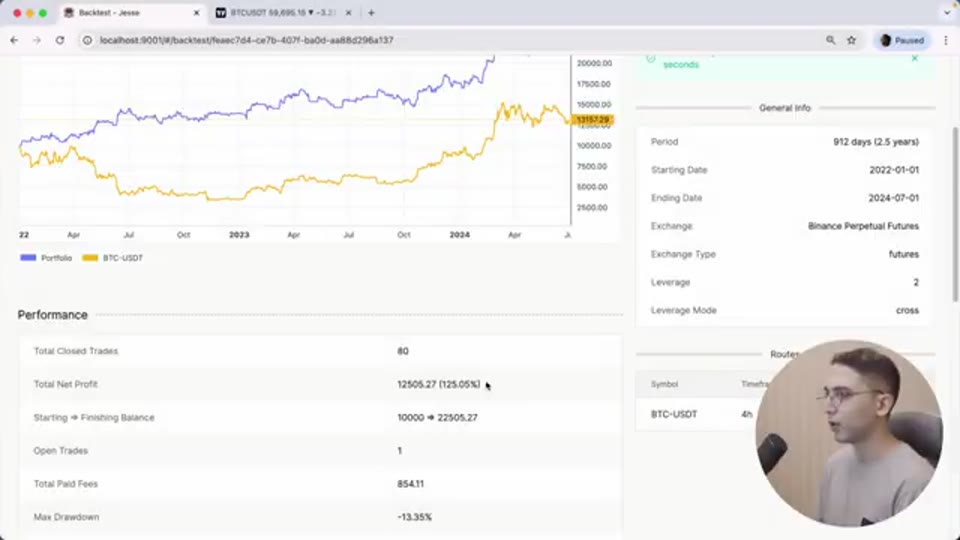
Task: Click the Leverage value 2
Action: [x=916, y=282]
